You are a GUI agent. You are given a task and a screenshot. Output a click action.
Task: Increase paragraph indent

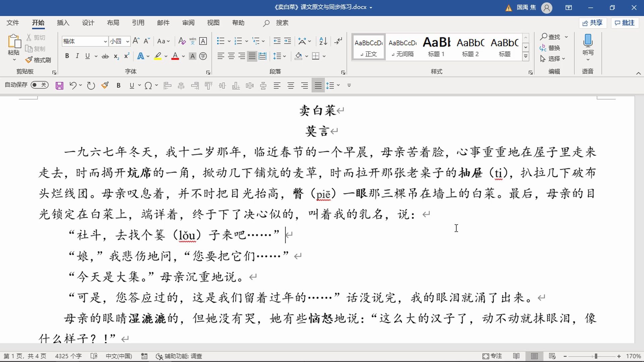click(x=287, y=41)
